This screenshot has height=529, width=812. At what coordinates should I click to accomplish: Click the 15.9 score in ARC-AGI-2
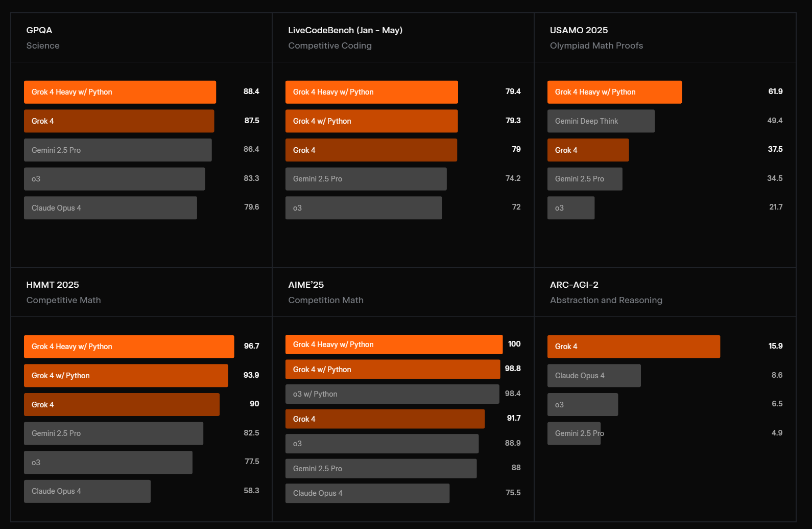[775, 346]
